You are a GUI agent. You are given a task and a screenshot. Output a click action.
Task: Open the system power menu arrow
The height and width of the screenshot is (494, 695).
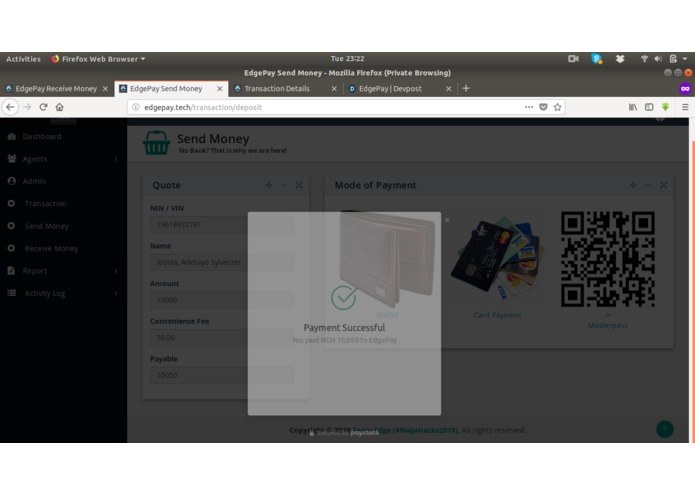pos(685,59)
